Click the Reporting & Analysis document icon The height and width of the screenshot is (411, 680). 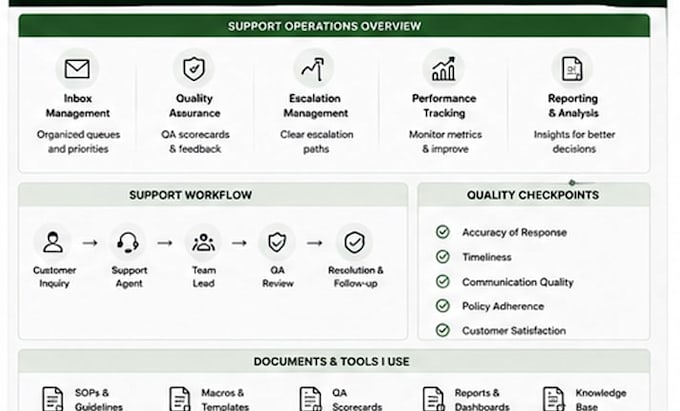pyautogui.click(x=572, y=68)
